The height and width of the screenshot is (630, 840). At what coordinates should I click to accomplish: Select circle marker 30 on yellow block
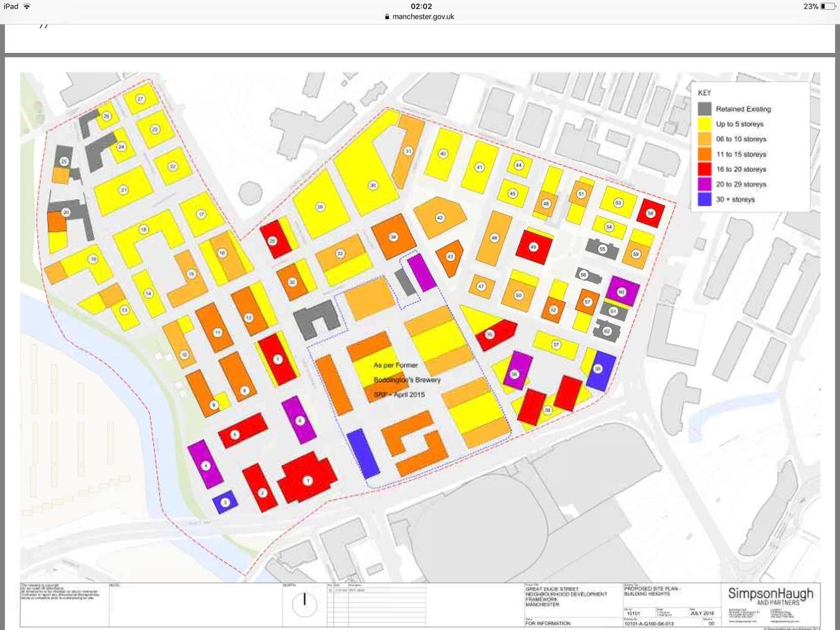coord(373,186)
